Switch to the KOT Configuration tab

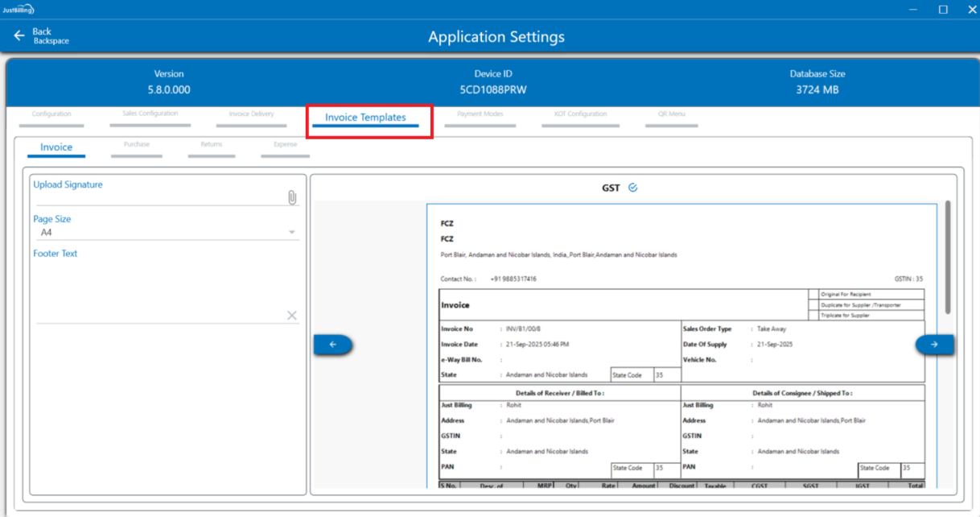[x=580, y=114]
